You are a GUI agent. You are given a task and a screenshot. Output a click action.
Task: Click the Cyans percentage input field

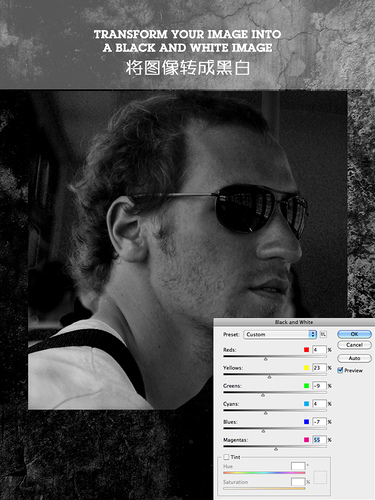[x=319, y=404]
